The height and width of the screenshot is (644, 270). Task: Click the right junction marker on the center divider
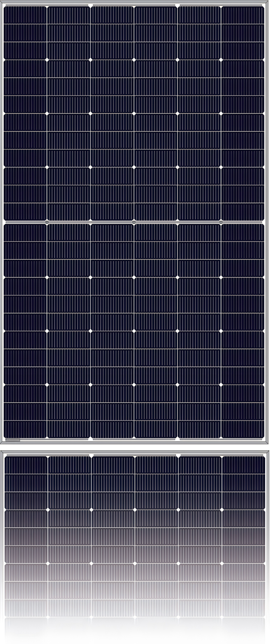click(x=221, y=222)
